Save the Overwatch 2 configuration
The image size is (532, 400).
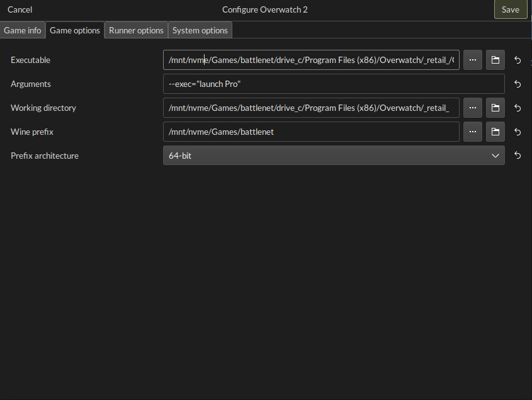click(x=511, y=9)
